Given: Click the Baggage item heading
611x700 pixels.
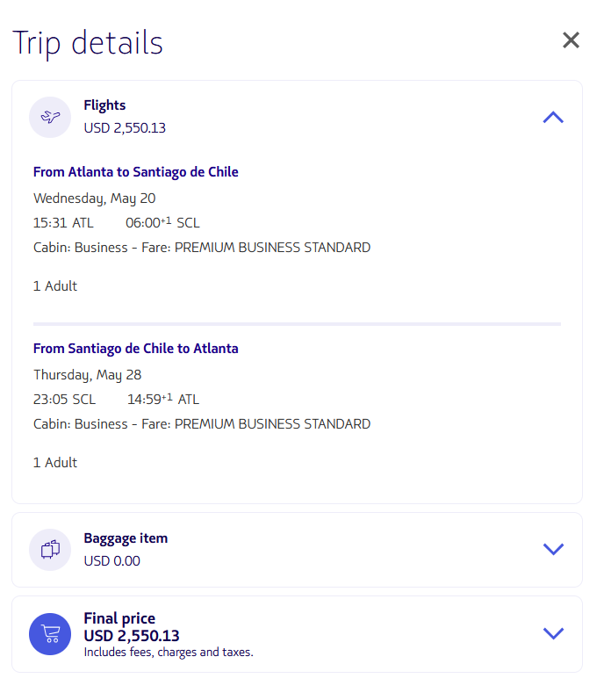Looking at the screenshot, I should click(x=126, y=538).
